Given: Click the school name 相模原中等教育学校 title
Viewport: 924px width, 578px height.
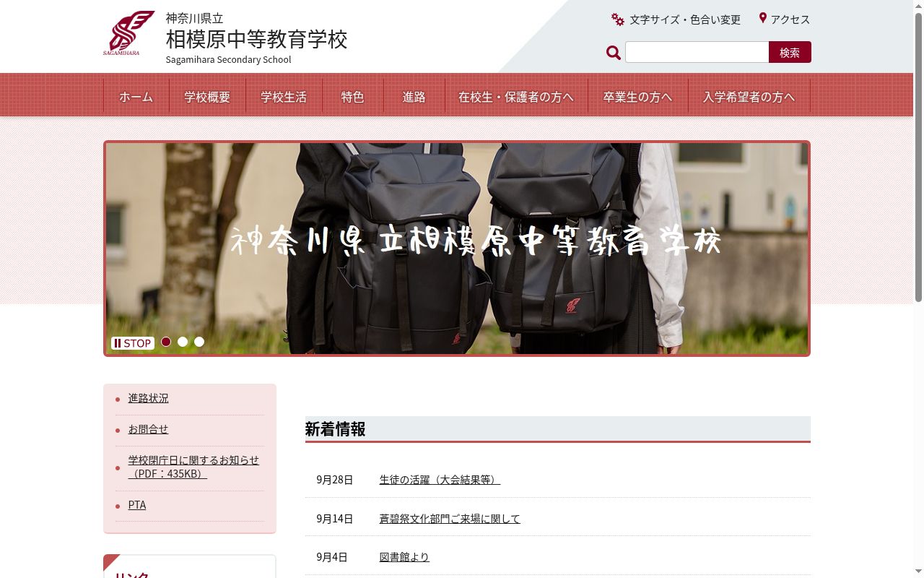Looking at the screenshot, I should tap(256, 39).
